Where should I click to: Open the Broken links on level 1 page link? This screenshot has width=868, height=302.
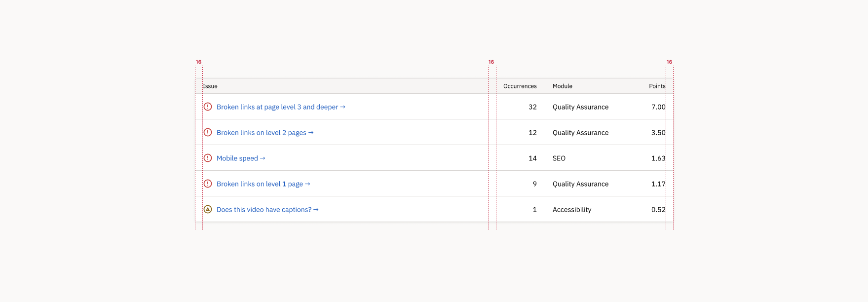pyautogui.click(x=264, y=184)
